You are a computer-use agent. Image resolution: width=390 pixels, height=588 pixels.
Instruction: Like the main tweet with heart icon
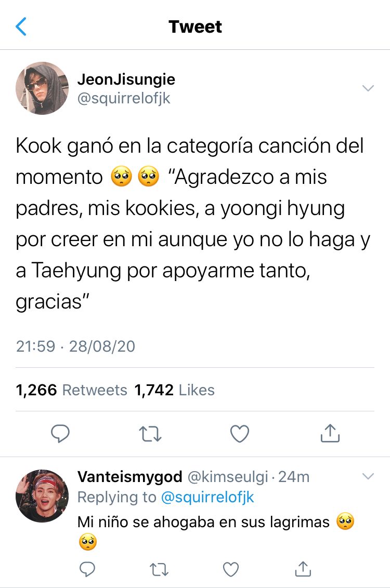point(240,434)
